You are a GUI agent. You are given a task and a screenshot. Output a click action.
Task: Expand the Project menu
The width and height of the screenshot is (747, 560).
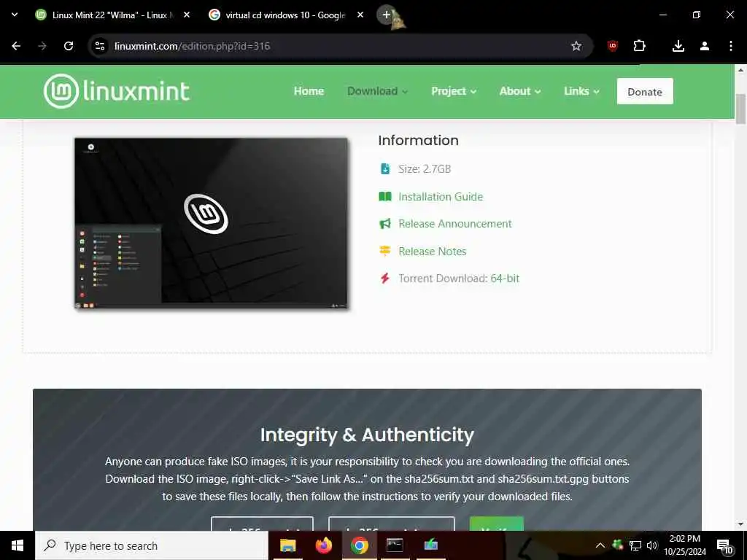coord(454,91)
